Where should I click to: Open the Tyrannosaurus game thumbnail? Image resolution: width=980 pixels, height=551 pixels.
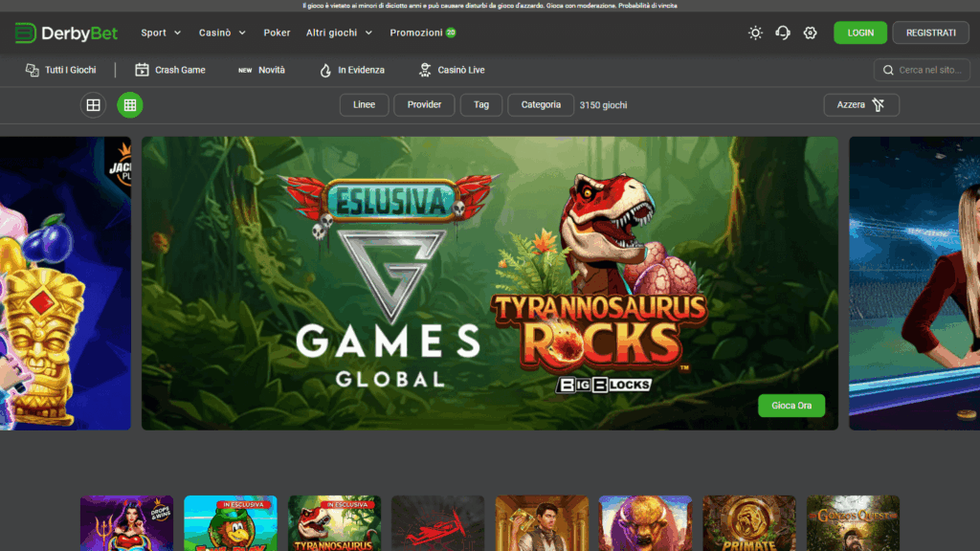coord(334,523)
